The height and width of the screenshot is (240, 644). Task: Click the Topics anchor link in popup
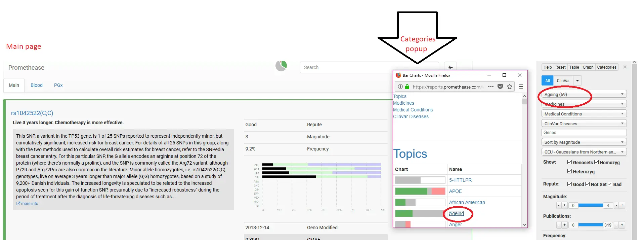click(400, 96)
